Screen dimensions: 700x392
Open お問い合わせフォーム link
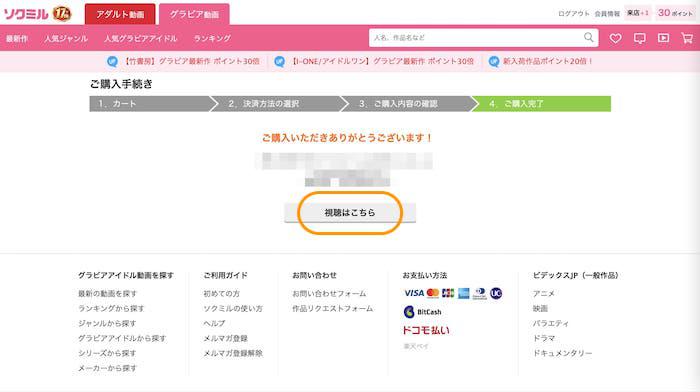pyautogui.click(x=329, y=293)
